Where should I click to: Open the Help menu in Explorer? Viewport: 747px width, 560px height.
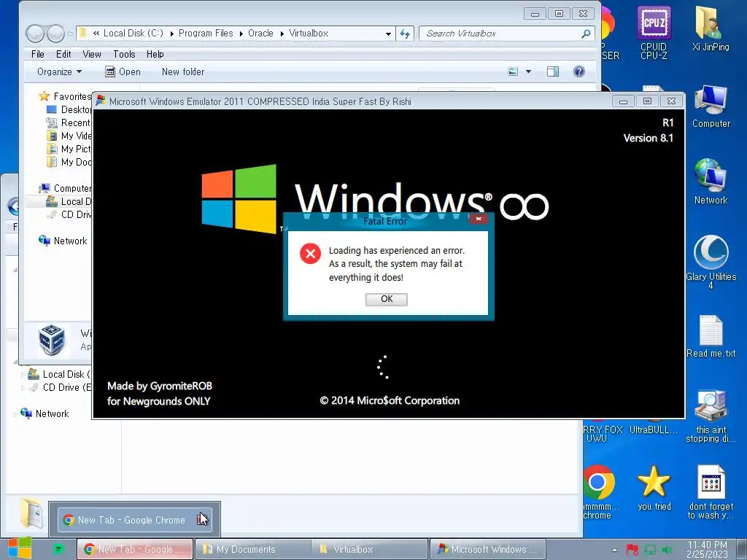155,54
